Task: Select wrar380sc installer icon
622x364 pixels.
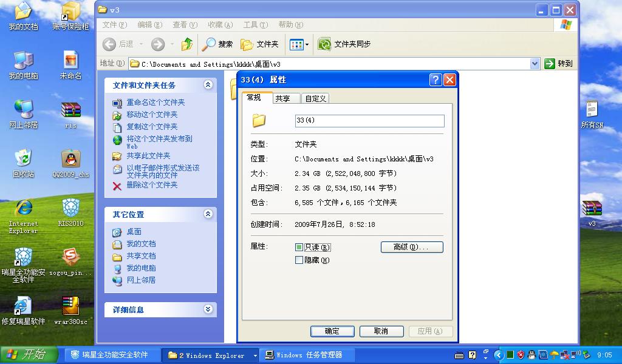Action: point(70,311)
